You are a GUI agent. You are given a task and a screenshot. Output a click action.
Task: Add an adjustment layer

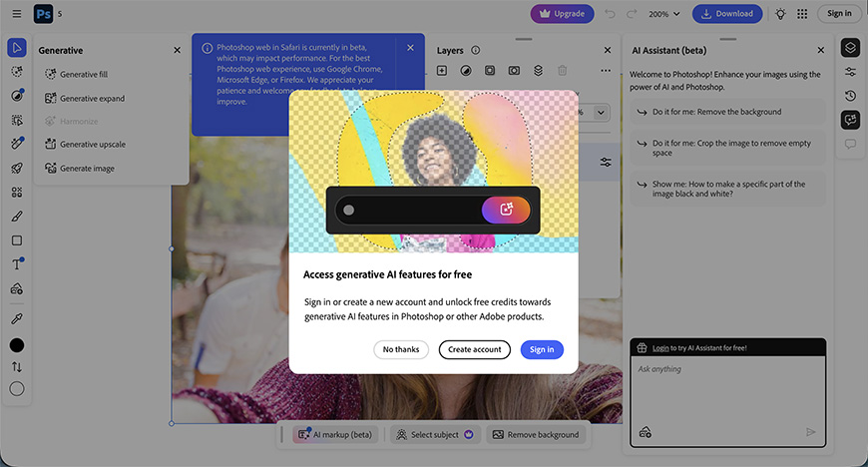pyautogui.click(x=466, y=71)
